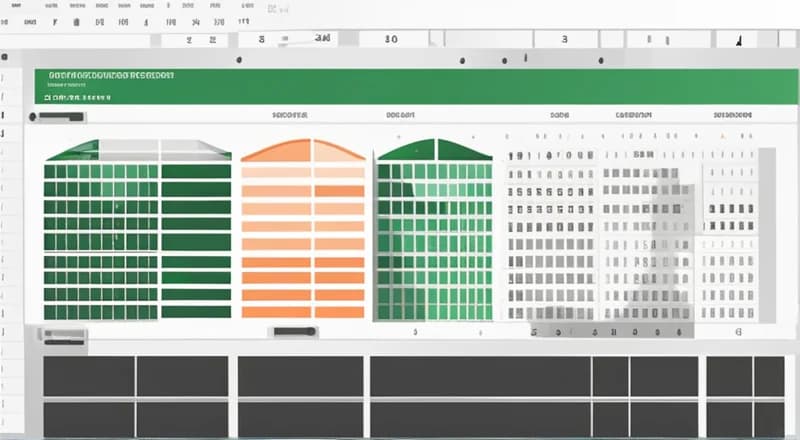800x440 pixels.
Task: Click the rightmost dark tile in the top row
Action: 769,376
